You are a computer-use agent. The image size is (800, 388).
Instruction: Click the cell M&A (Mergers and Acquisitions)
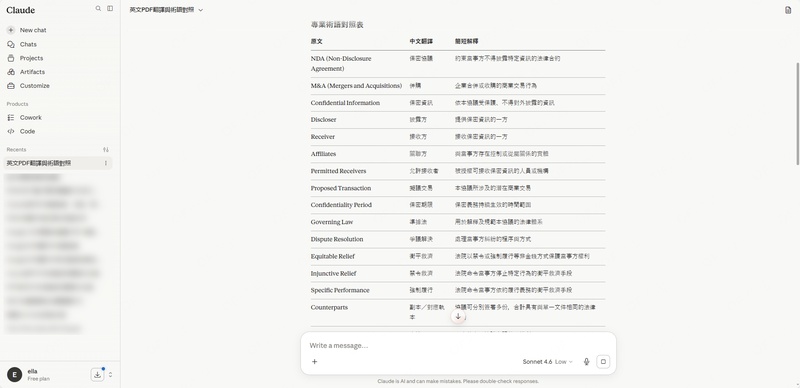tap(356, 86)
